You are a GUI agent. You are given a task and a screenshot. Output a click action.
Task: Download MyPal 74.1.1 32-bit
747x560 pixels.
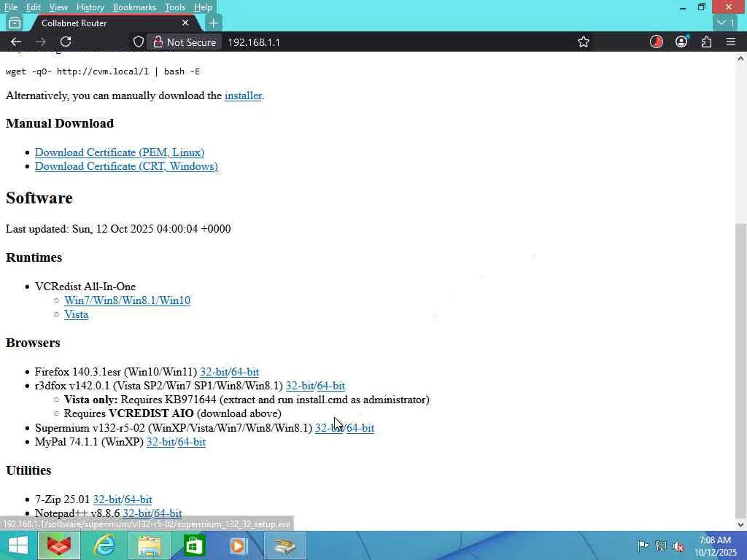click(x=160, y=442)
